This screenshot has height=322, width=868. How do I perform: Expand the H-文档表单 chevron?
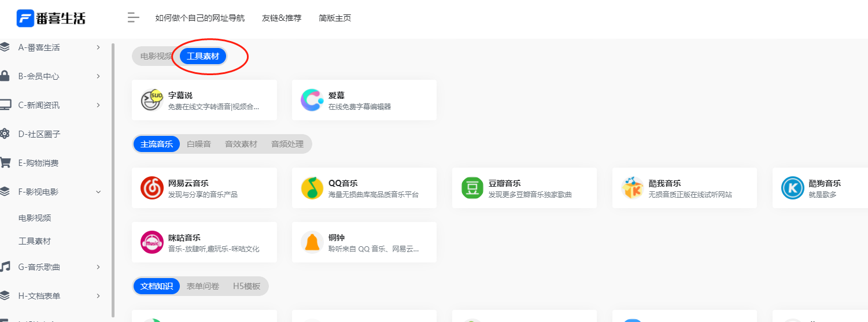98,295
